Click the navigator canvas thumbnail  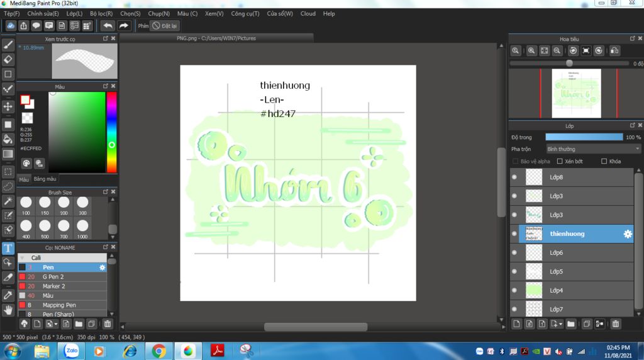tap(576, 94)
